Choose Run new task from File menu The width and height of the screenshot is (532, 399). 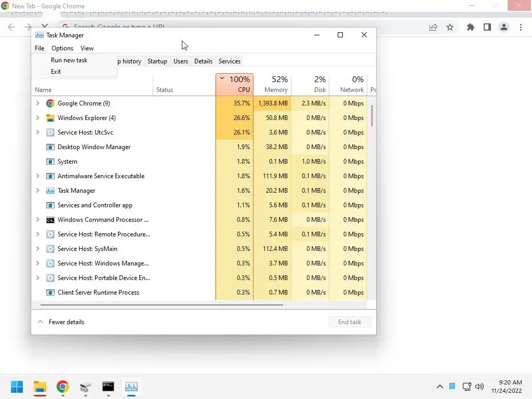point(69,60)
